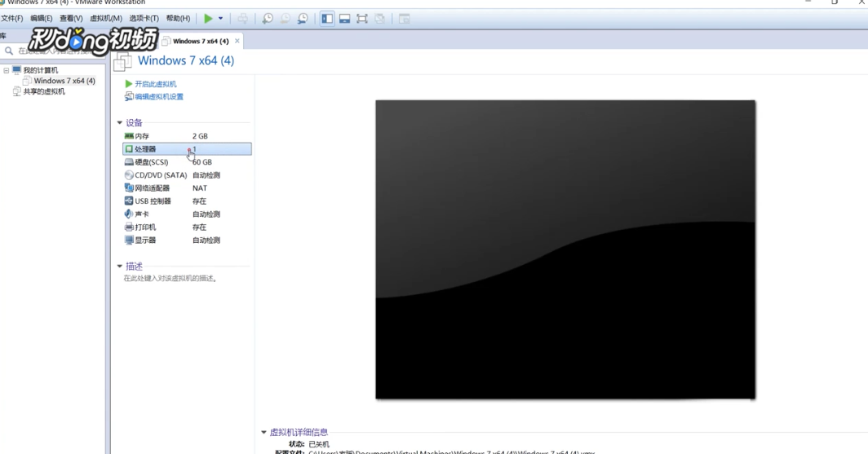Screen dimensions: 868x454
Task: Click the 打印机 printer device icon
Action: [129, 227]
